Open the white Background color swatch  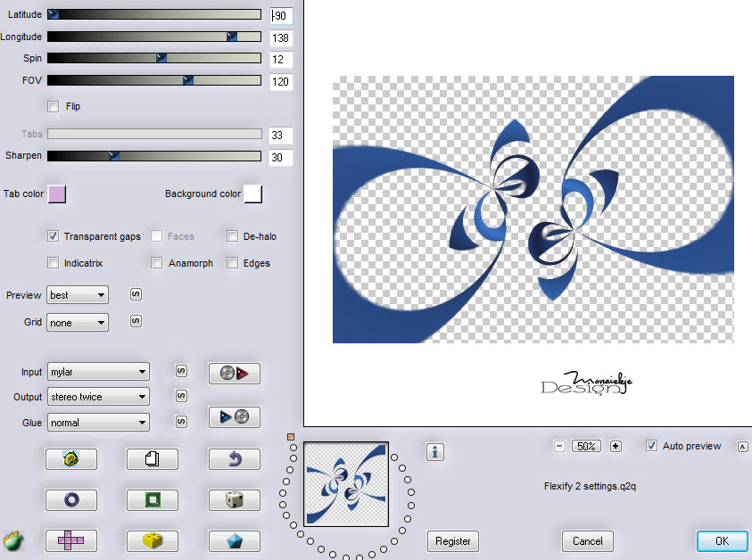click(253, 194)
